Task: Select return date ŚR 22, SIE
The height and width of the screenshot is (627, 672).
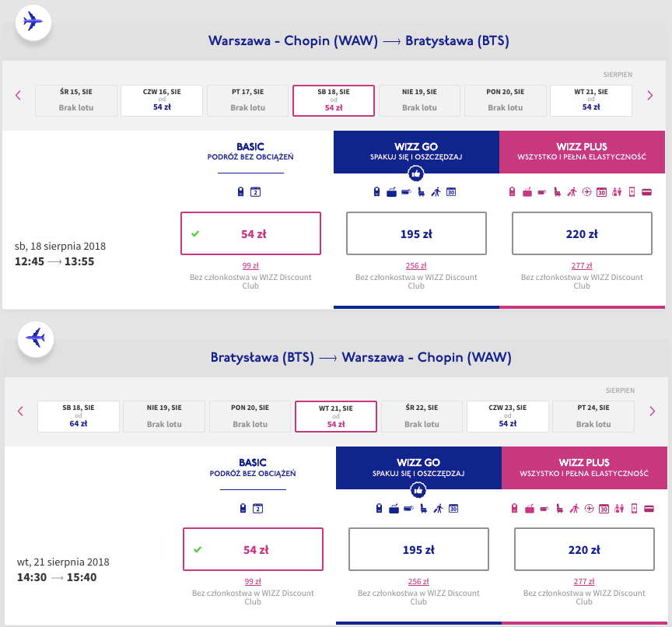Action: tap(422, 416)
